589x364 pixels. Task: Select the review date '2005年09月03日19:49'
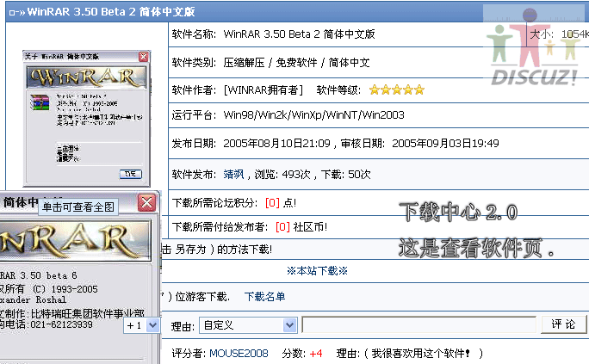tap(445, 144)
